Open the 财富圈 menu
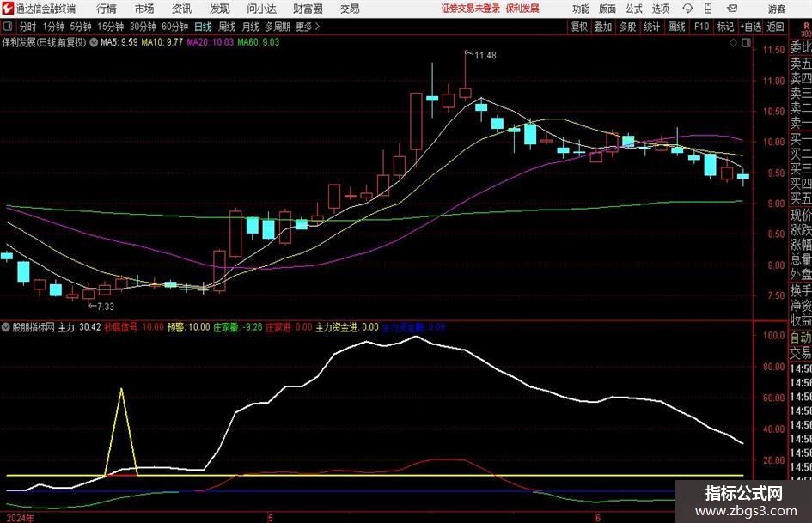 308,9
